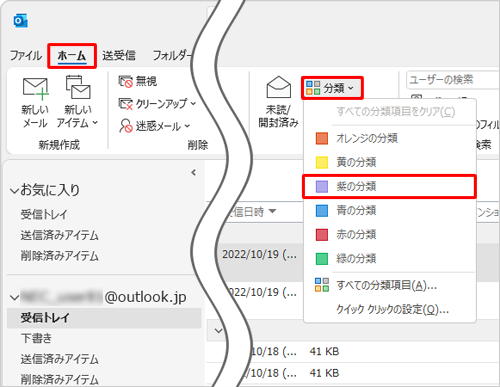
Task: Open the 新しいアイテム menu
Action: click(x=77, y=102)
